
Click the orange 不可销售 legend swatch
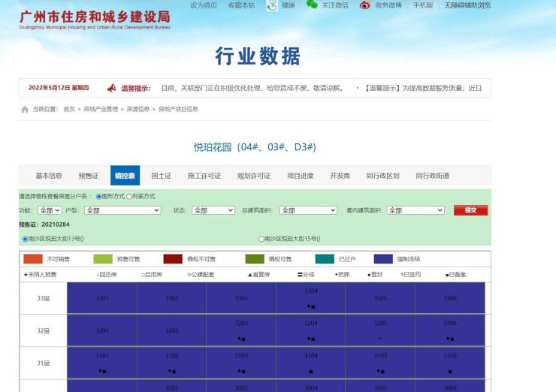[x=33, y=259]
